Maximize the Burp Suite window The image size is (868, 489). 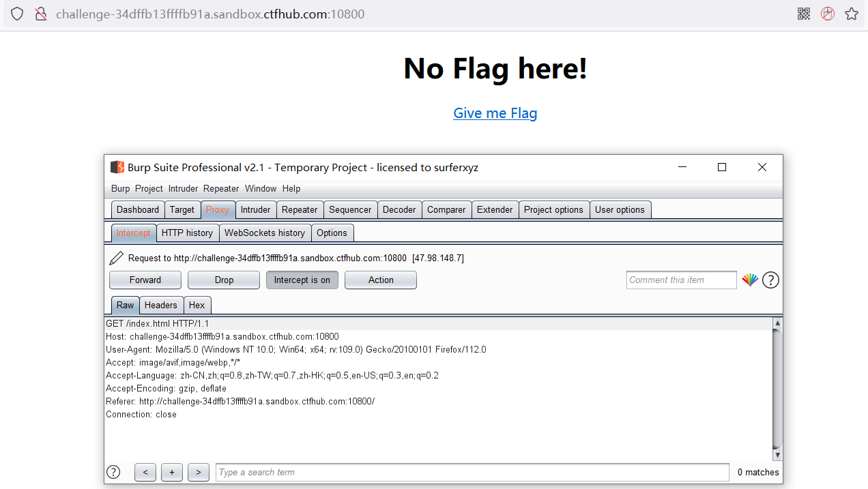point(722,167)
